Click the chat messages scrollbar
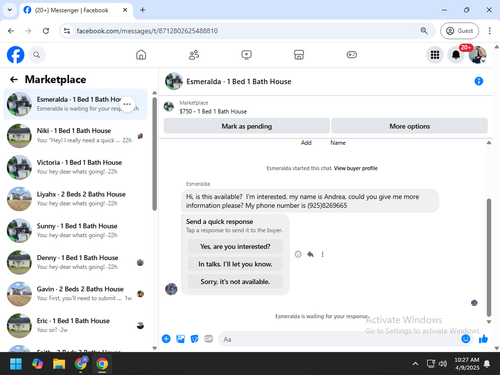 [x=489, y=257]
